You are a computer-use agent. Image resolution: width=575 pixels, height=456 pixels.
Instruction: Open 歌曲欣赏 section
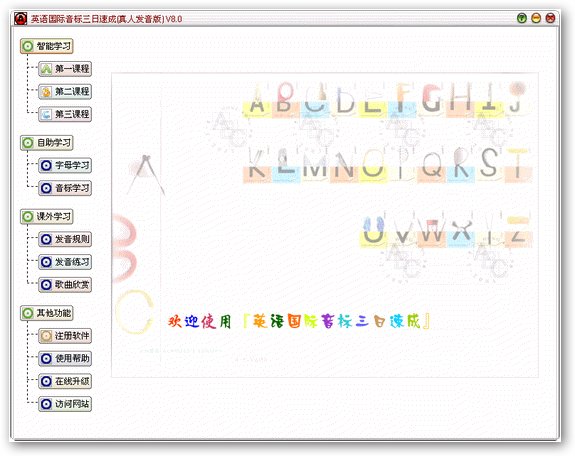65,285
